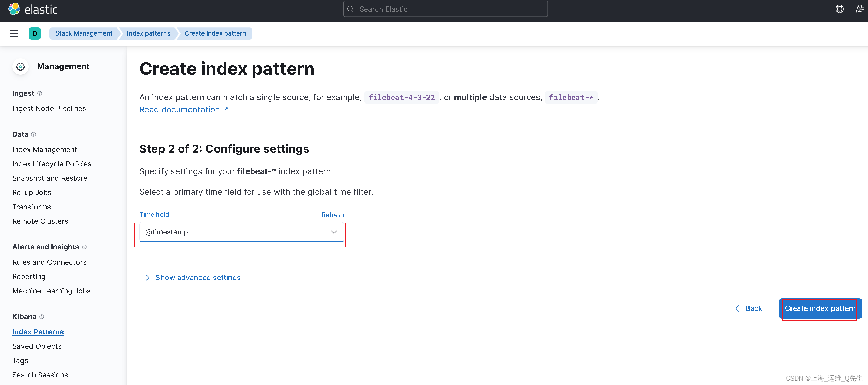Click the D user avatar icon left
The height and width of the screenshot is (385, 868).
click(34, 33)
